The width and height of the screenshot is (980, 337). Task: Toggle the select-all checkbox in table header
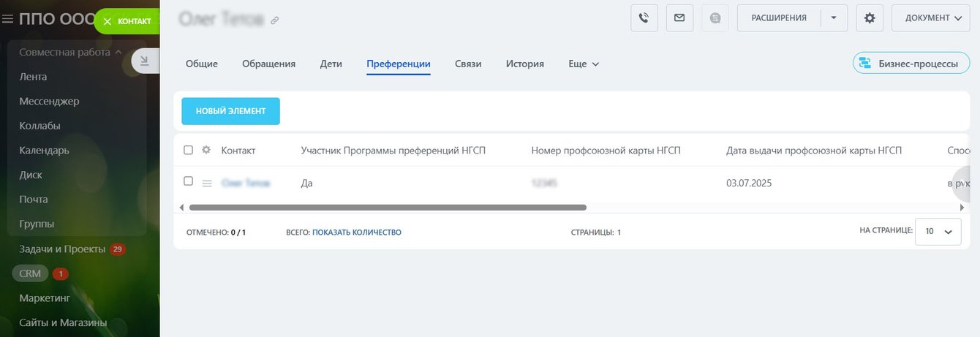[x=188, y=150]
